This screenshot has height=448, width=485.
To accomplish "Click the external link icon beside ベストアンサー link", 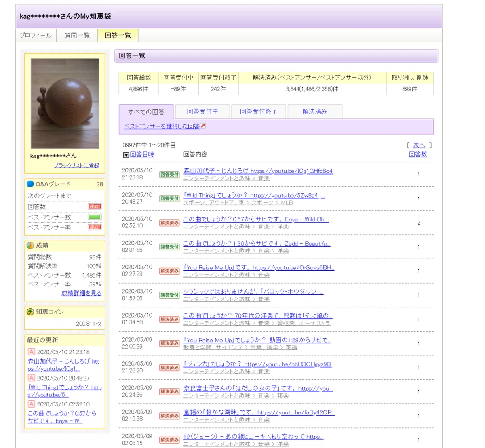I will pos(203,126).
